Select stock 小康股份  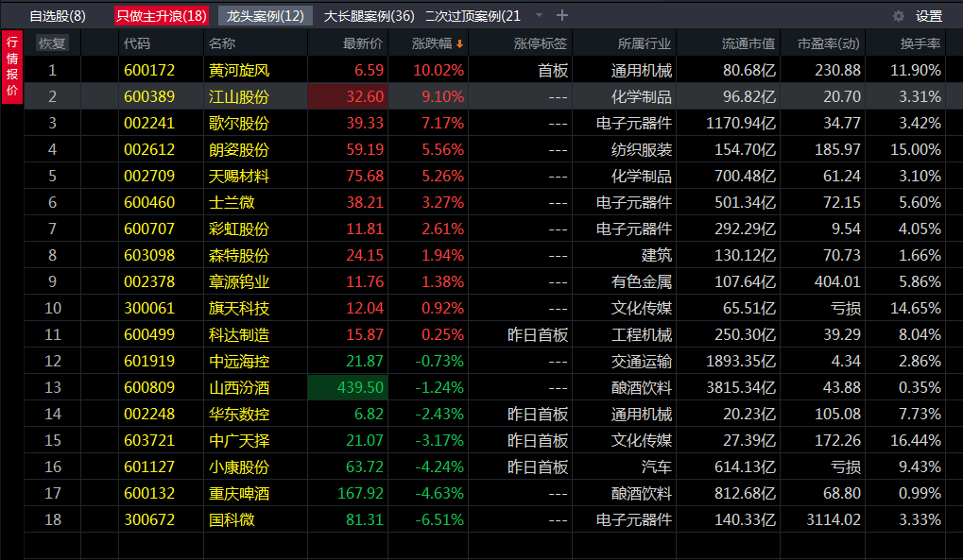click(239, 467)
